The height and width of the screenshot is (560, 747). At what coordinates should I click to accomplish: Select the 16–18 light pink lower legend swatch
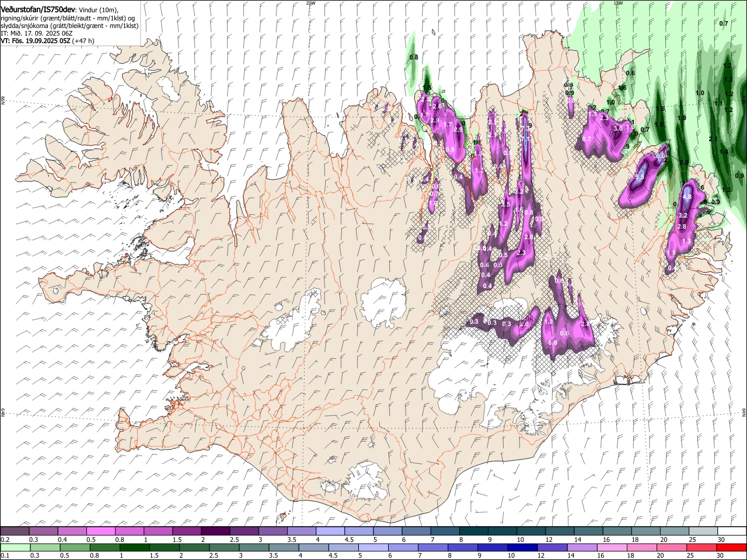[x=612, y=547]
